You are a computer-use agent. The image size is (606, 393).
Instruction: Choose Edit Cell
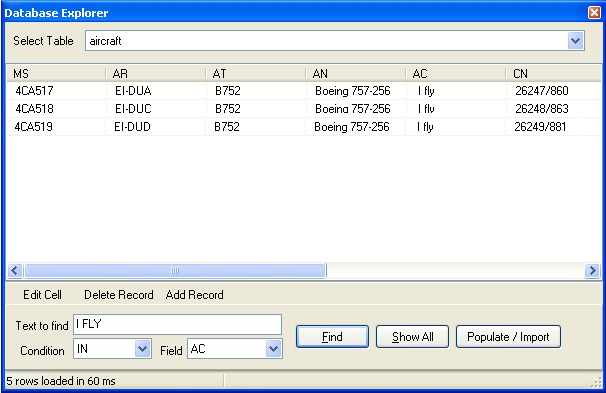[42, 295]
